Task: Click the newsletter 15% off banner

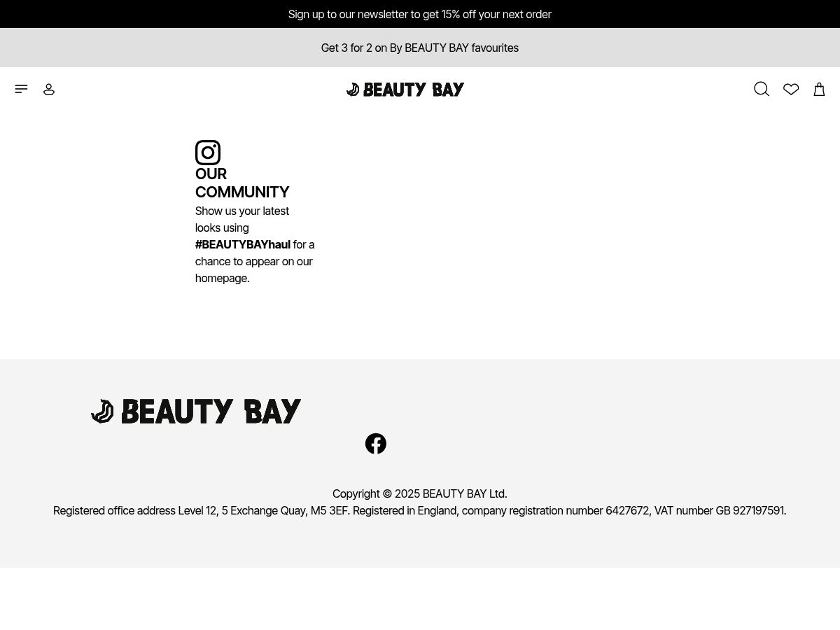Action: tap(420, 14)
